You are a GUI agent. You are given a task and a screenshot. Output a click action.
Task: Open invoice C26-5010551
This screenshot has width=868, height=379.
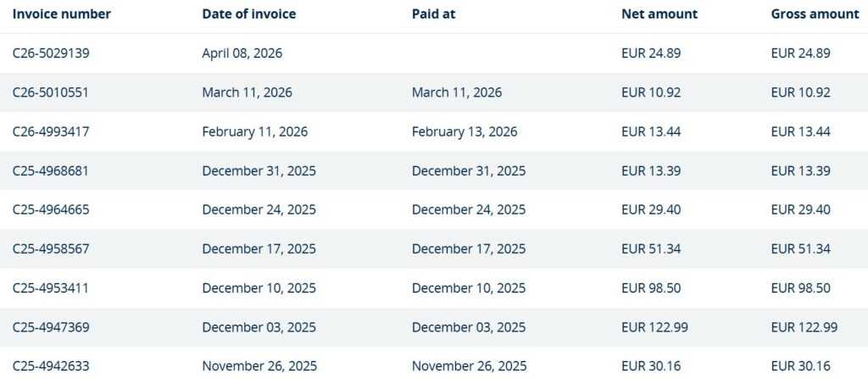50,92
